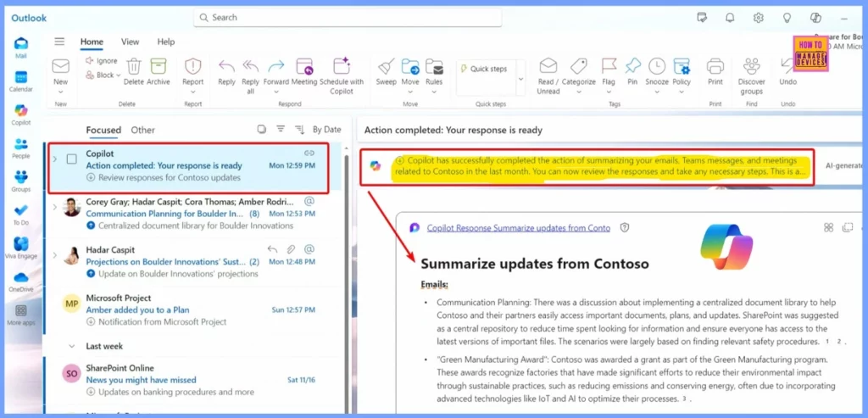Open the Rules dropdown

434,92
